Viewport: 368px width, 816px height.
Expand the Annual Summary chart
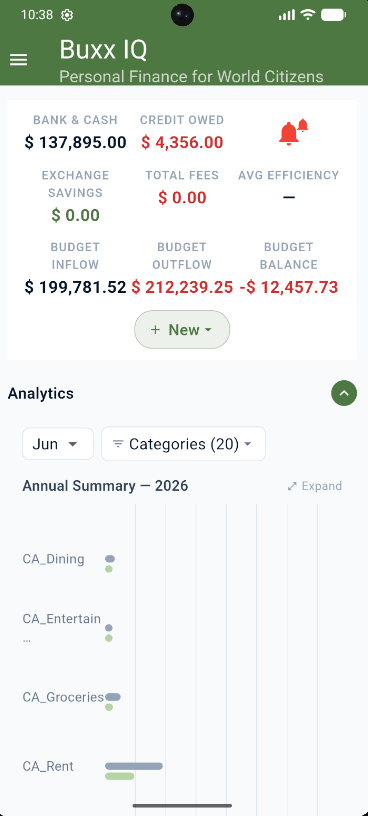315,486
